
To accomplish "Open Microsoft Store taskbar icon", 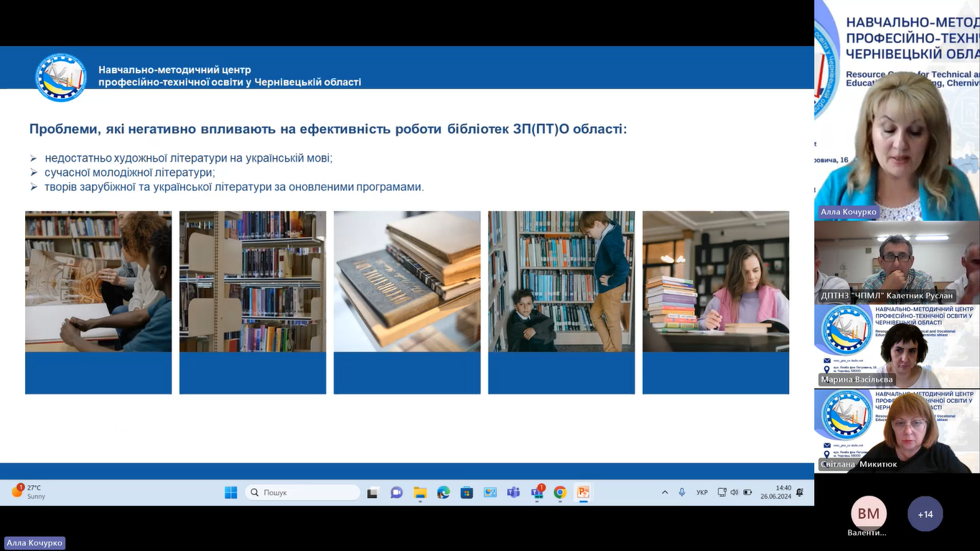I will (x=467, y=493).
